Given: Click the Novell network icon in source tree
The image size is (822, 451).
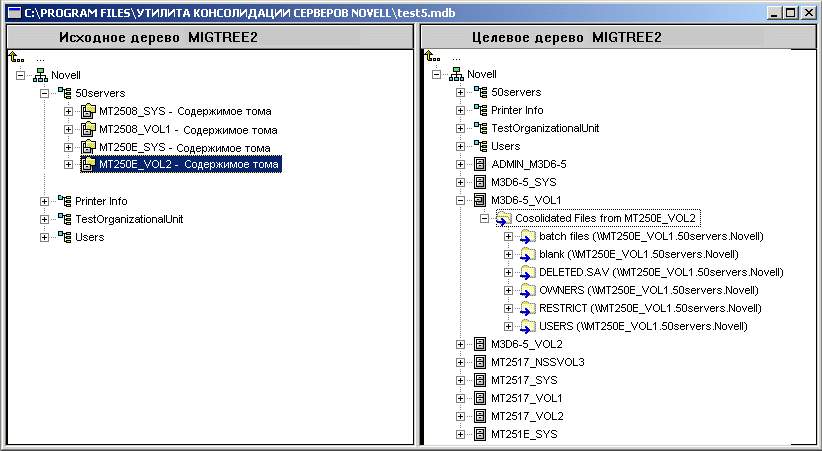Looking at the screenshot, I should click(x=40, y=75).
